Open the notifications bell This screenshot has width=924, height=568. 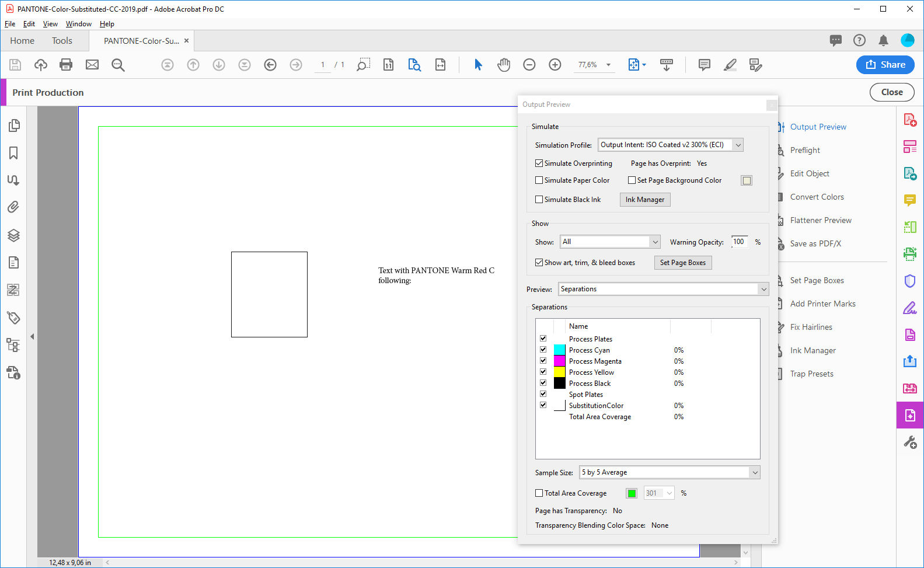pyautogui.click(x=883, y=40)
